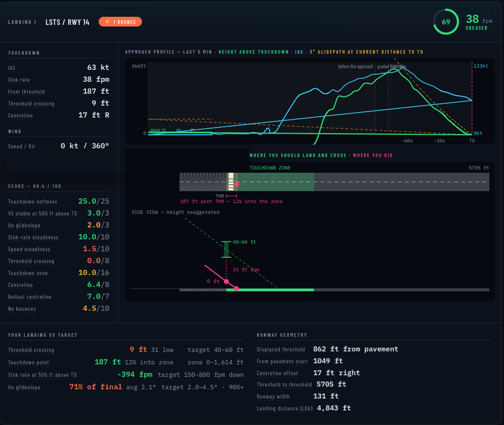
Task: Select the '0.0/8' threshold crossing score
Action: (98, 260)
